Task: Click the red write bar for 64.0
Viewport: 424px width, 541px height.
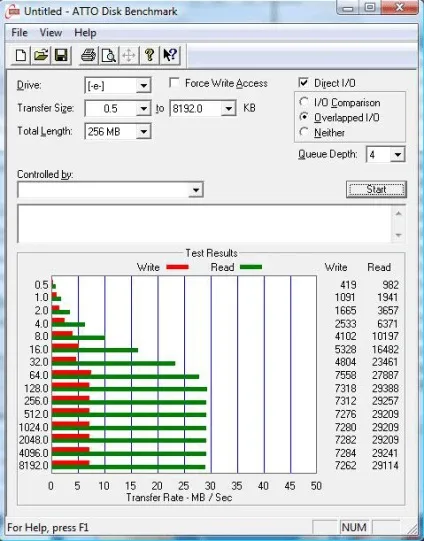Action: tap(71, 373)
